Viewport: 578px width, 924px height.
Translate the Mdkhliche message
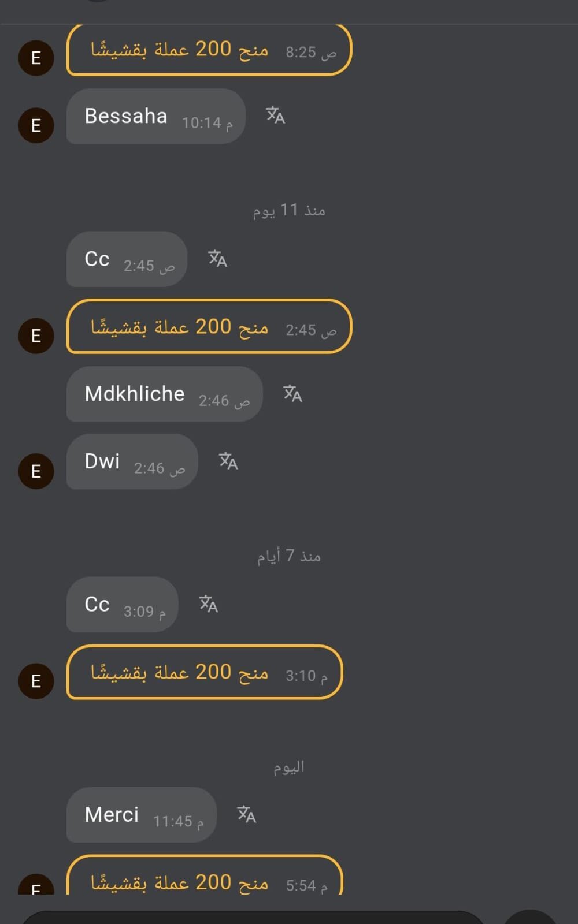(x=292, y=394)
